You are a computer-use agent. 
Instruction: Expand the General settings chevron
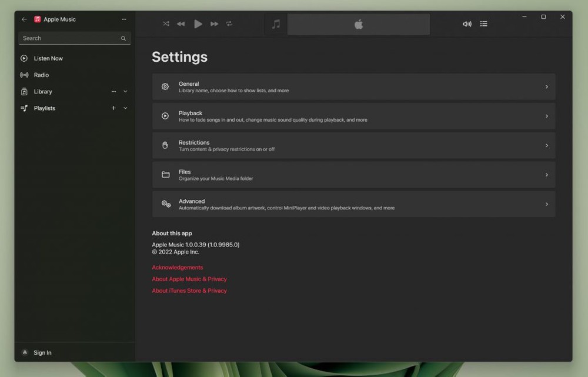point(547,87)
